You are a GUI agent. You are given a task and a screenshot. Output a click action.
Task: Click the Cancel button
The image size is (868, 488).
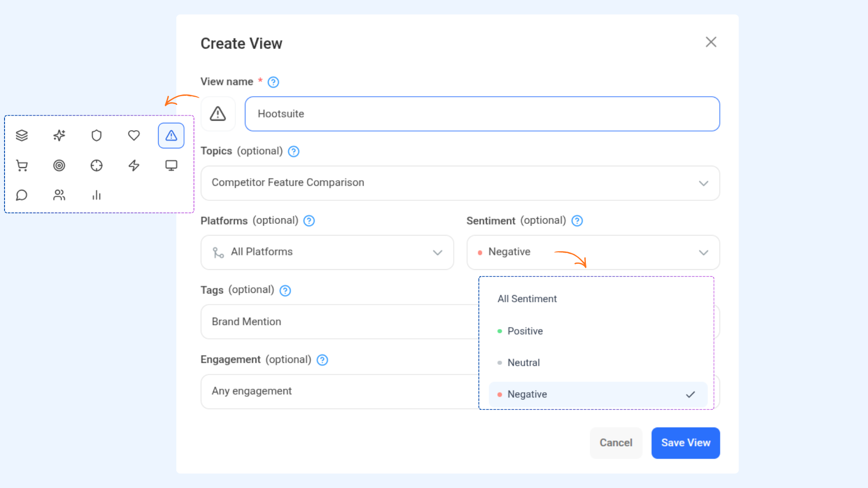(x=616, y=443)
